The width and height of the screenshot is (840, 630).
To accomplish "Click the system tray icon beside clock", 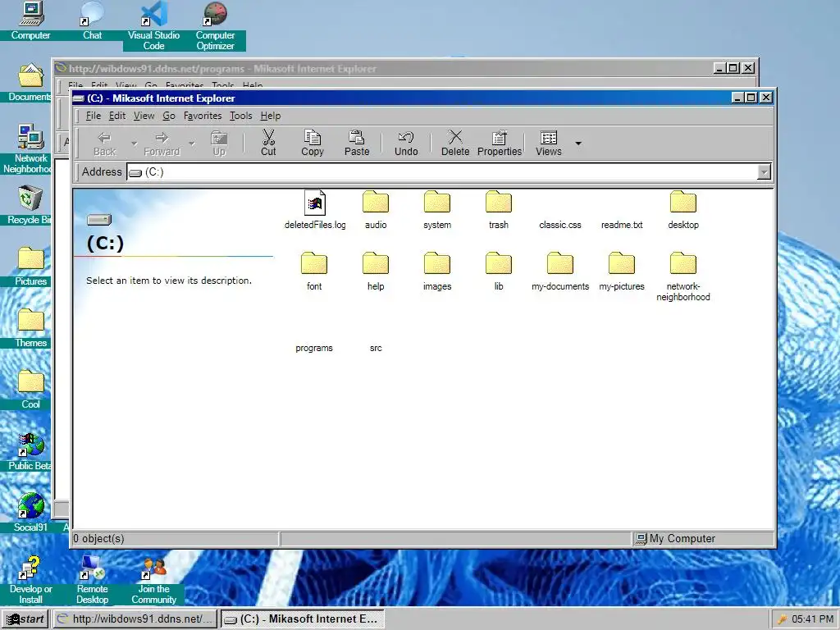I will (x=782, y=619).
